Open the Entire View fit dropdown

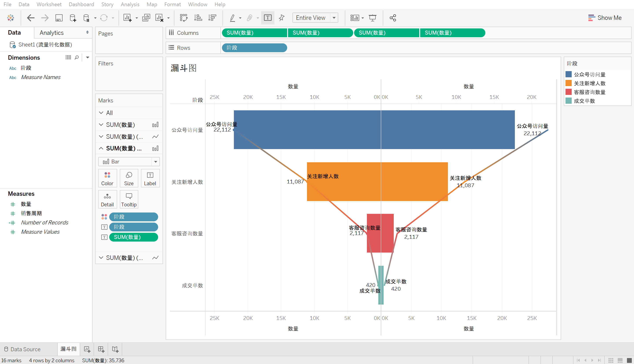(x=334, y=18)
